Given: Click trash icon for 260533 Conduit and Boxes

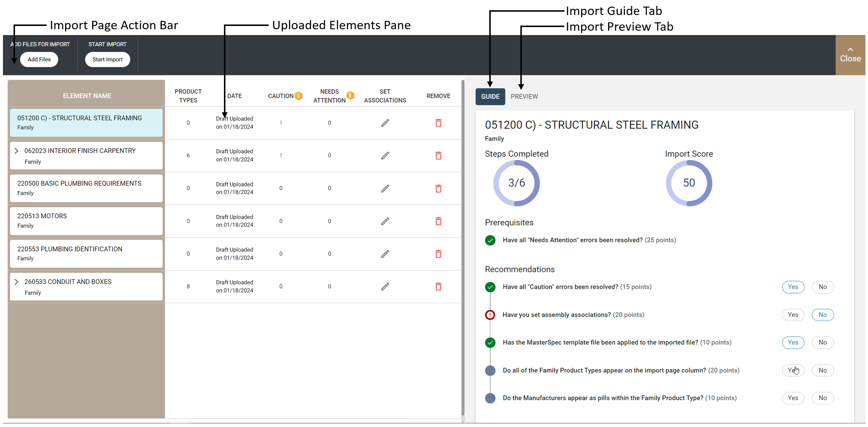Looking at the screenshot, I should tap(438, 286).
